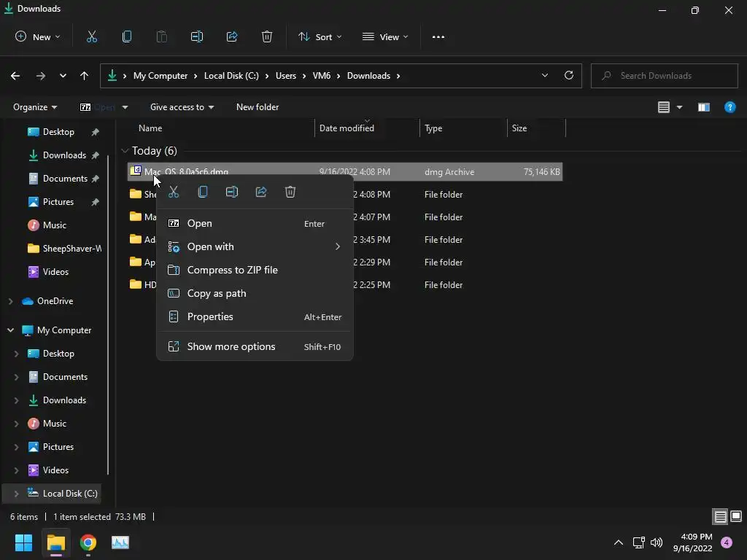Open the Windows Start menu
Screen dimensions: 747x560
point(23,542)
